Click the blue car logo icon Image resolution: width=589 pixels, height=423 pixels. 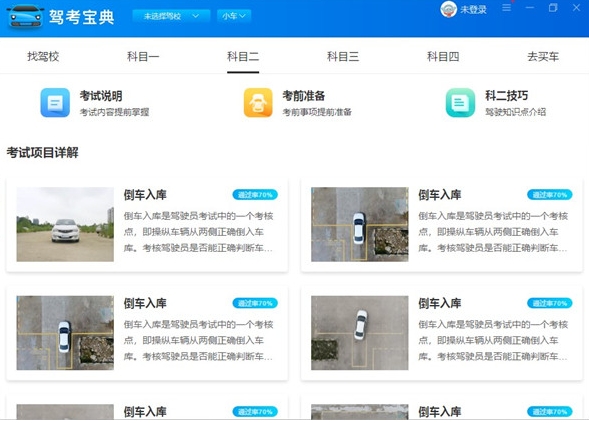point(25,16)
